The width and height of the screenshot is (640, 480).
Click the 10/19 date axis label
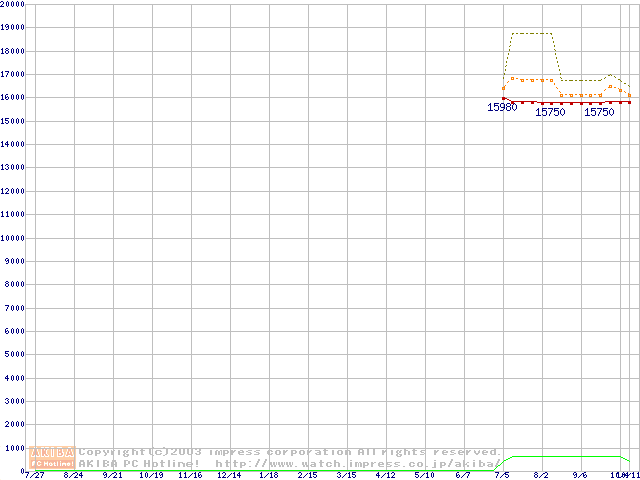point(151,475)
